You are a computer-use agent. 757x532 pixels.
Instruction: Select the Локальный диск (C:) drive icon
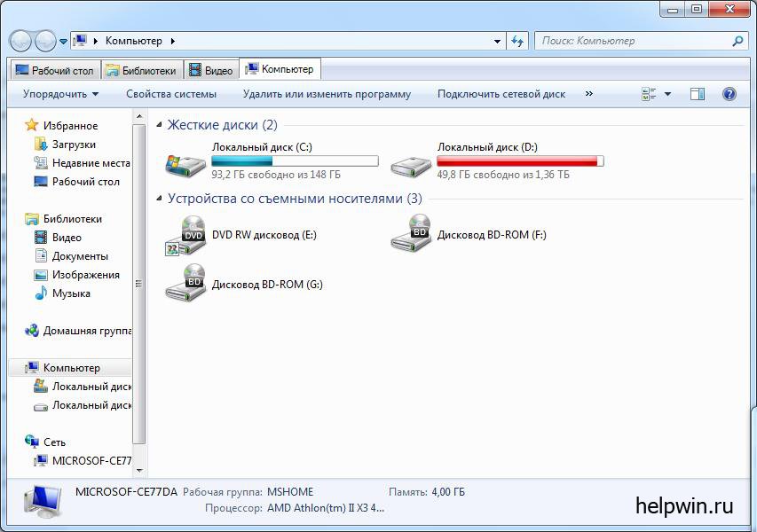[x=185, y=165]
